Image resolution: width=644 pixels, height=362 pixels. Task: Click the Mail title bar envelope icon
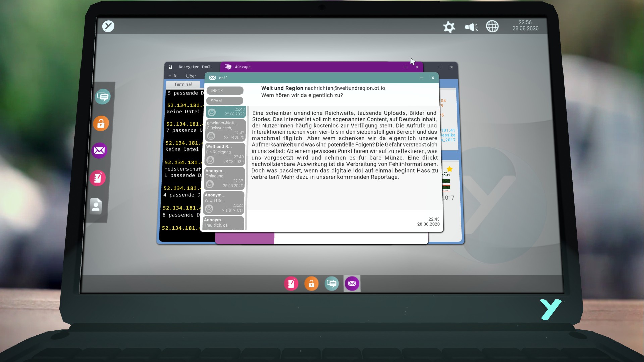click(212, 78)
